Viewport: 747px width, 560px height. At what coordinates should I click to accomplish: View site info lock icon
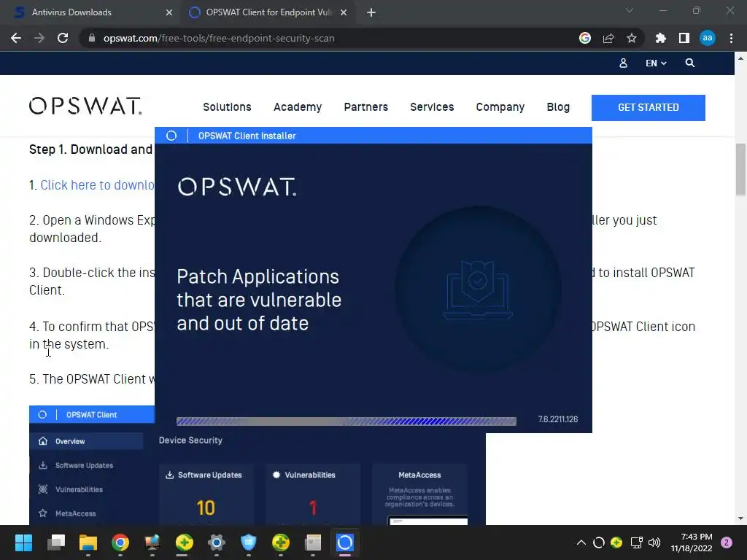click(x=92, y=38)
